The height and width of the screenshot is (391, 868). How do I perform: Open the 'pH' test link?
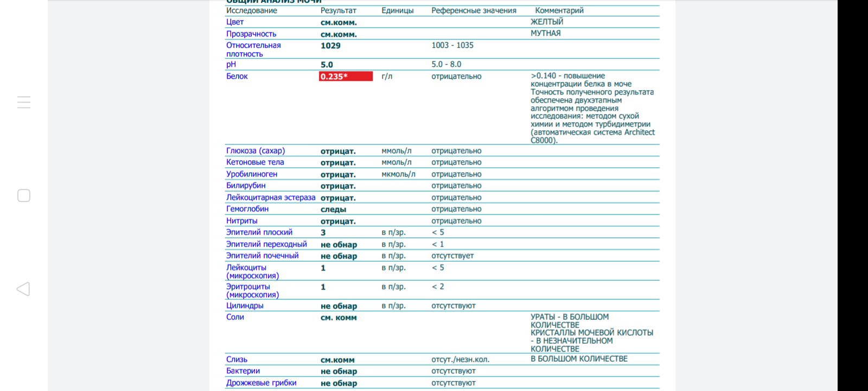231,65
